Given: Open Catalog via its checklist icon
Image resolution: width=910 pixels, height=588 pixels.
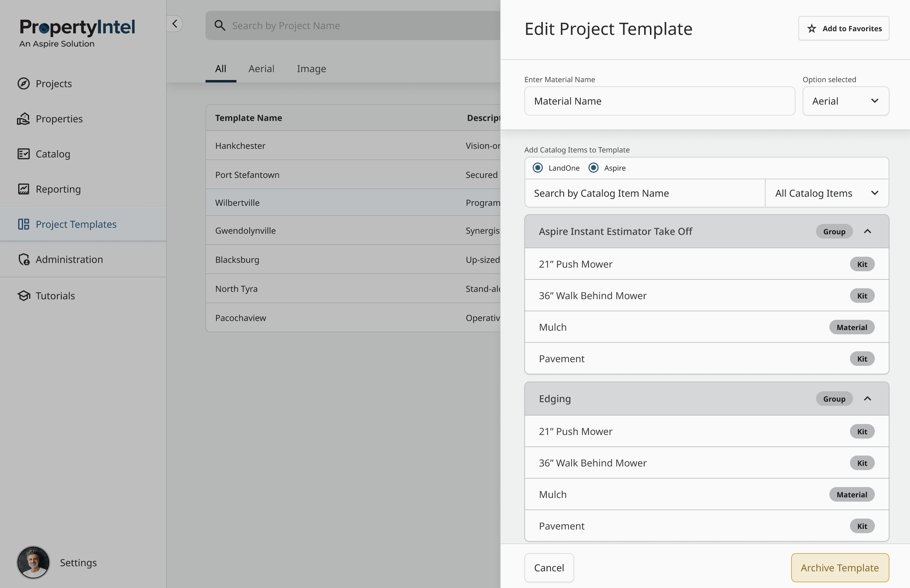Looking at the screenshot, I should coord(24,154).
